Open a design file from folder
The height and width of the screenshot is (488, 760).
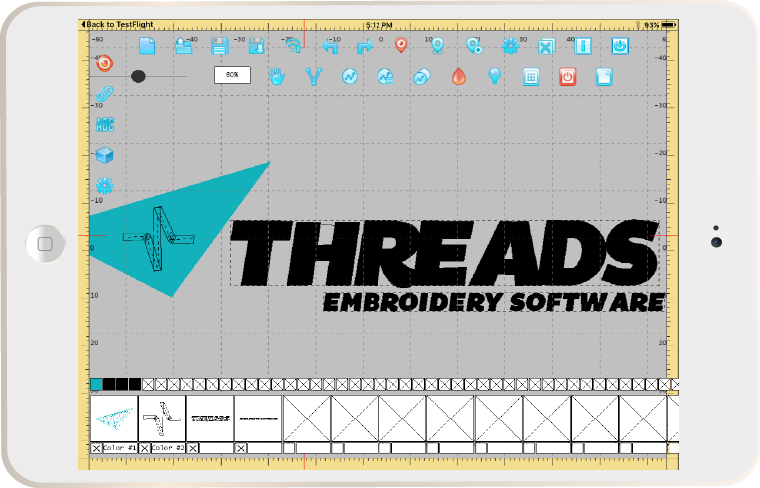(184, 46)
